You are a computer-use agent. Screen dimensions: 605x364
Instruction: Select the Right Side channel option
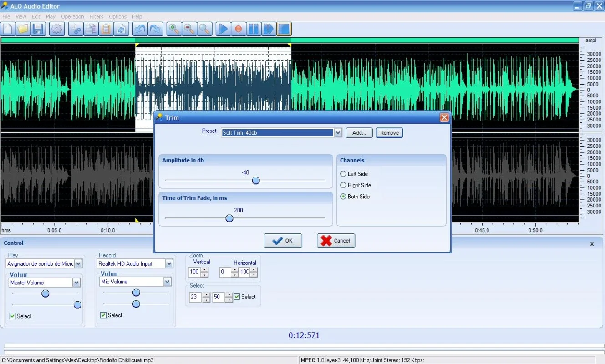tap(356, 185)
